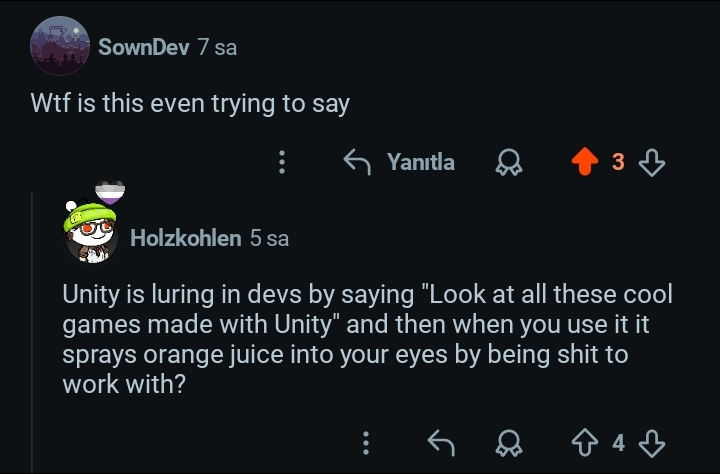
Task: Award Holzkohlen's comment with the ribbon icon
Action: tap(509, 442)
